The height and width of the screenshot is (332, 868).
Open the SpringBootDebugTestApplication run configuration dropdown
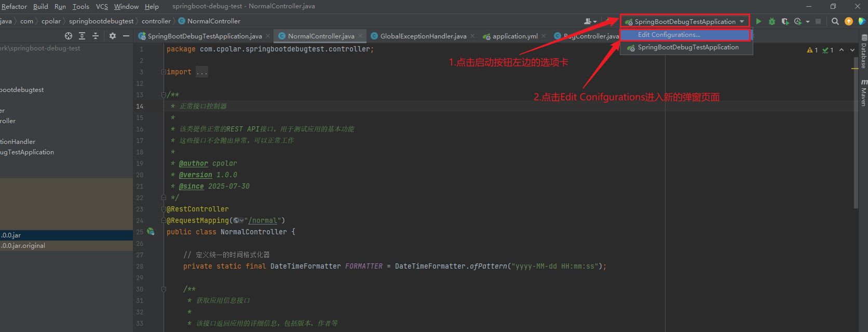(685, 21)
